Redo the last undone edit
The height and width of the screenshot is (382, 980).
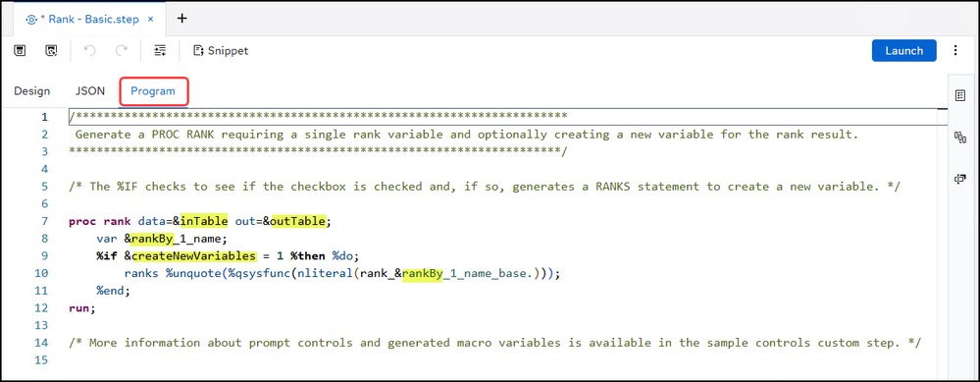(122, 51)
